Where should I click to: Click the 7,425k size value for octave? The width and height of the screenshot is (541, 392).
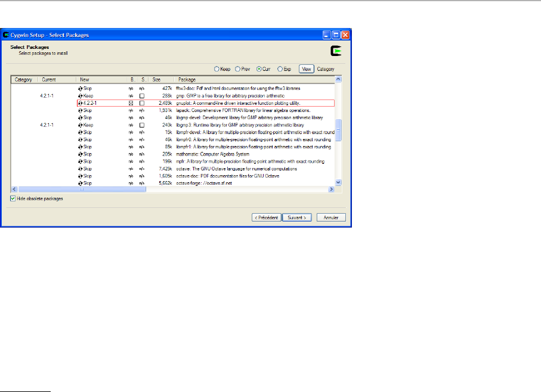pos(165,169)
